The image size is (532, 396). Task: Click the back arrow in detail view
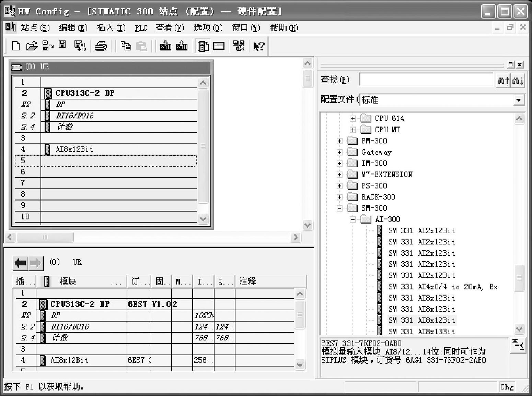coord(20,263)
